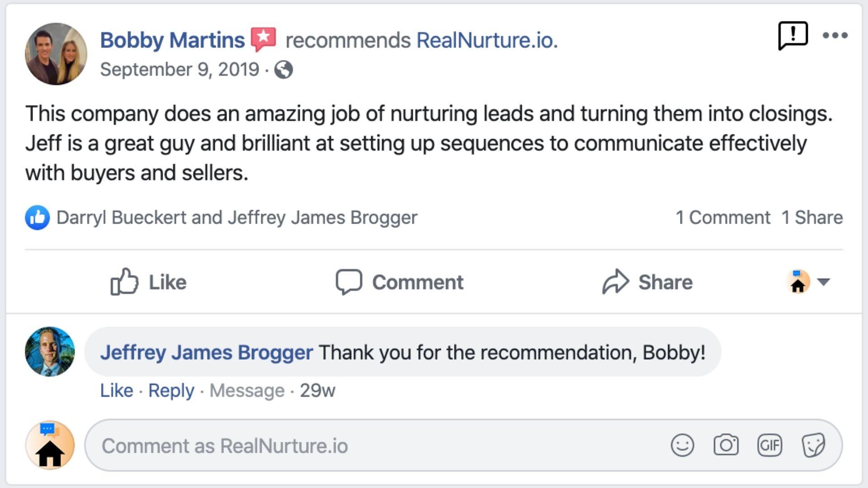The image size is (868, 488).
Task: Click the report feedback exclamation icon
Action: click(793, 35)
